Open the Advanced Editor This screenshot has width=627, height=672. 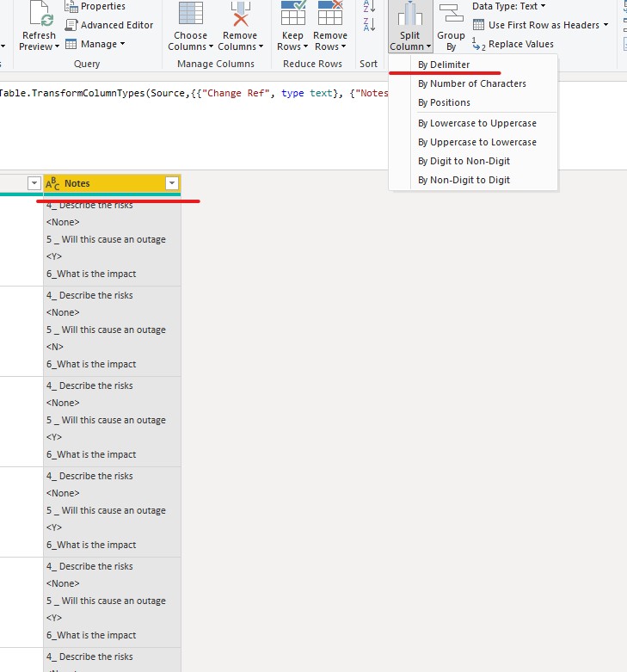[x=108, y=25]
